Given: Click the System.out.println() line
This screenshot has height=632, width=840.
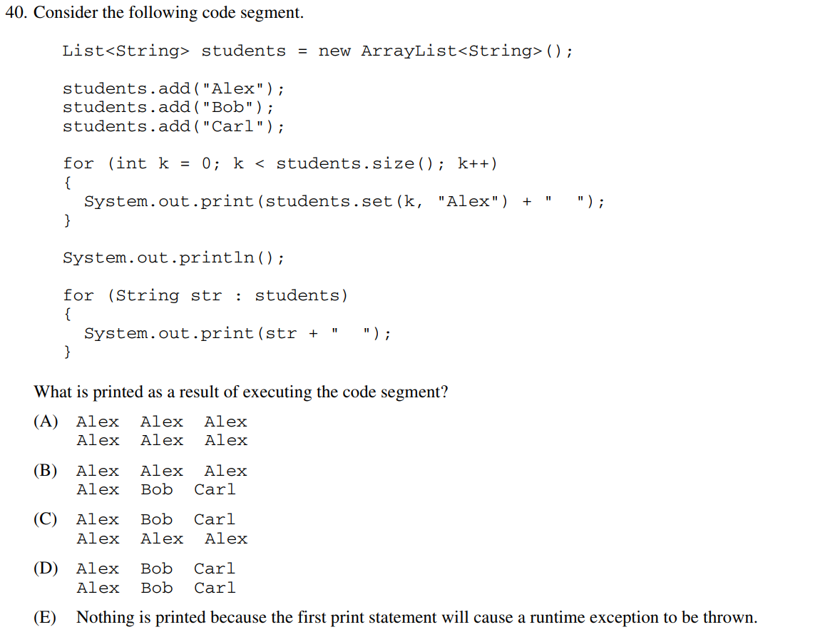Looking at the screenshot, I should pyautogui.click(x=173, y=258).
